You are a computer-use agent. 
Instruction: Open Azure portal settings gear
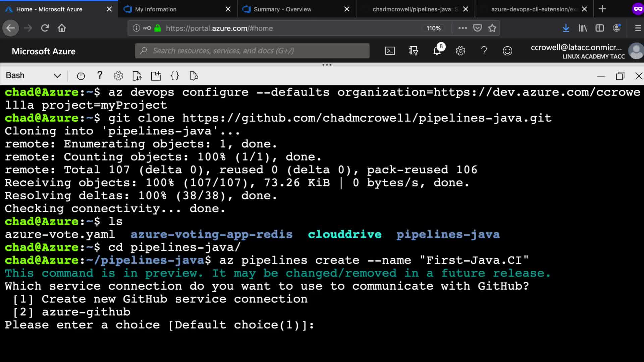pos(460,51)
